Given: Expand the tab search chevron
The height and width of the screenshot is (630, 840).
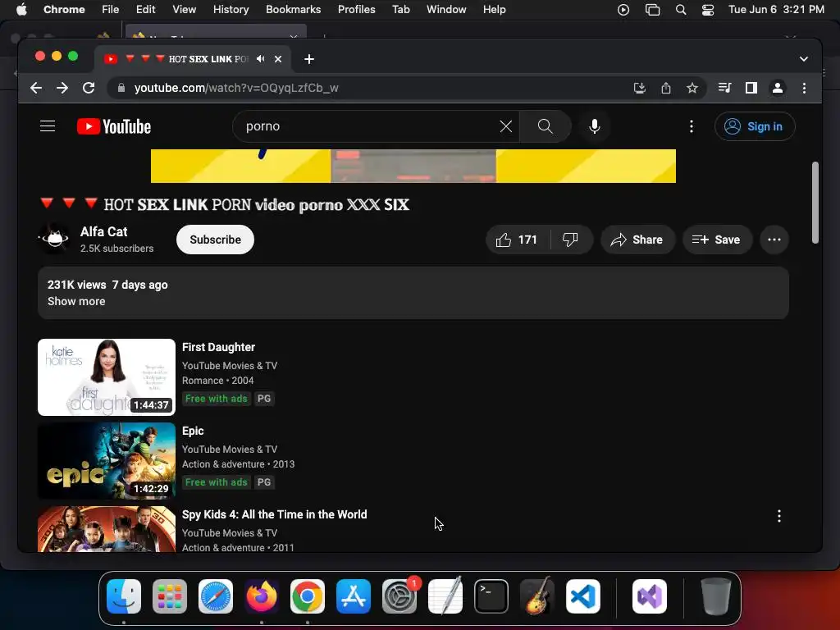Looking at the screenshot, I should [804, 59].
